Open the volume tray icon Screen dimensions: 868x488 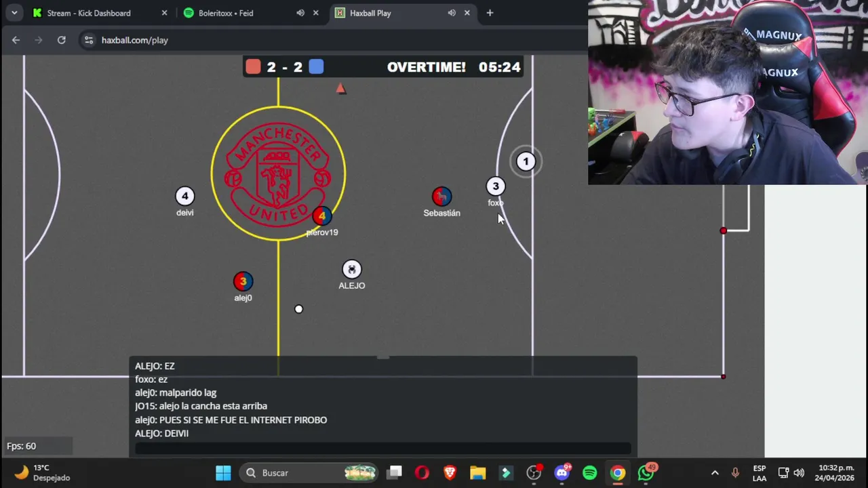(799, 473)
